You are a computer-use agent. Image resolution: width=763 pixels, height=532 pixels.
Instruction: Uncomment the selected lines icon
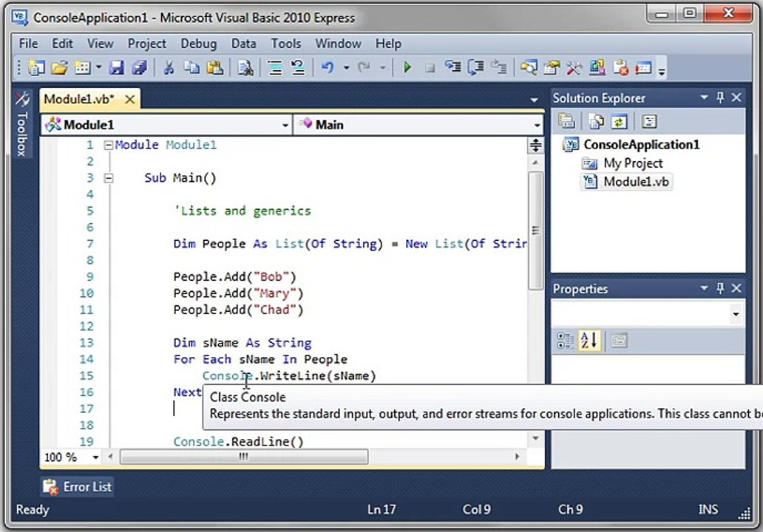coord(298,67)
